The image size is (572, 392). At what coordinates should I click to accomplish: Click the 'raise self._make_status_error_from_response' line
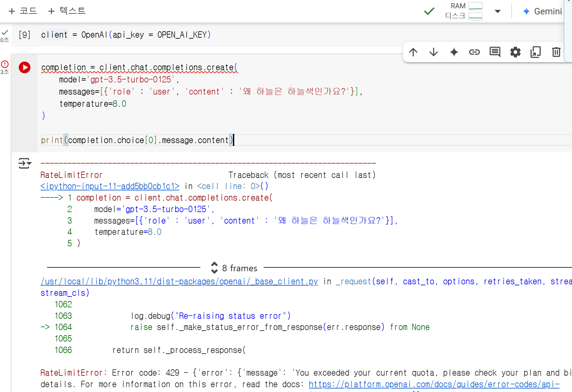click(x=280, y=327)
